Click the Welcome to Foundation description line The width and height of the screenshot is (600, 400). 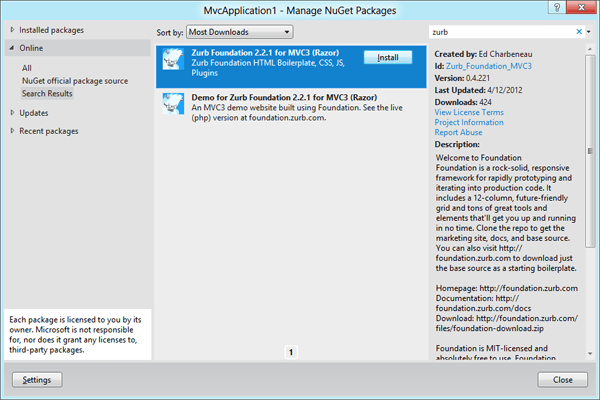(x=478, y=158)
